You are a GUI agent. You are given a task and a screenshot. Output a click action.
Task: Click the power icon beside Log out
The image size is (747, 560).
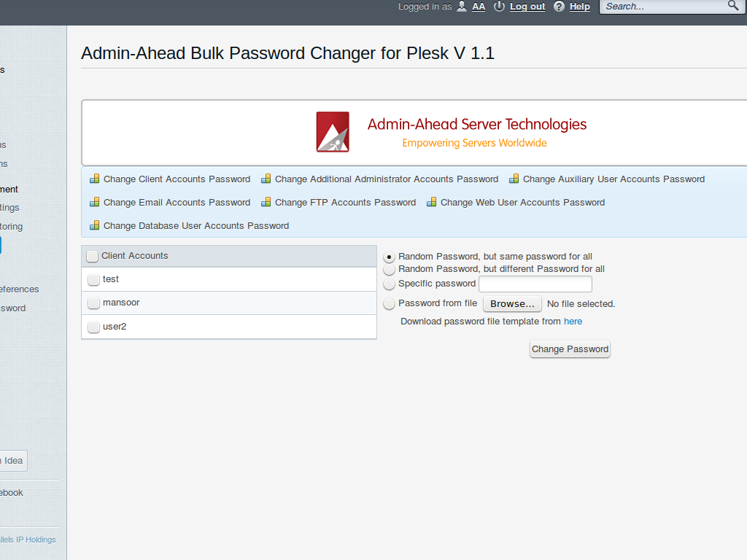(x=498, y=7)
